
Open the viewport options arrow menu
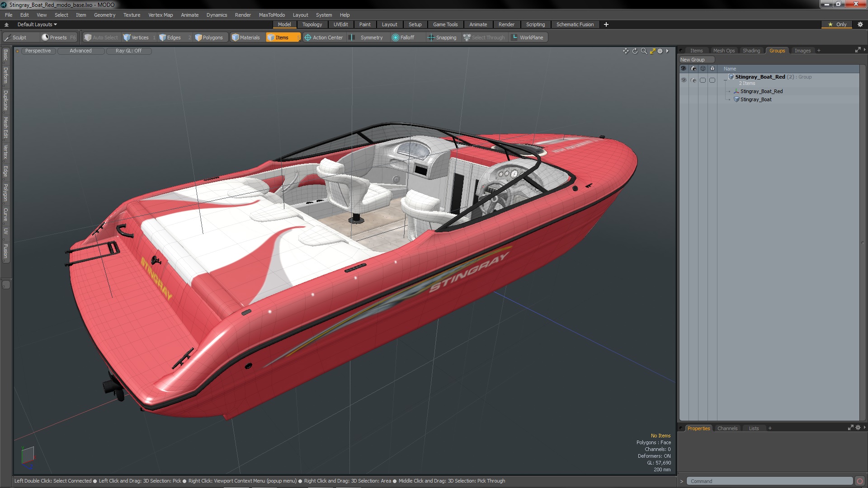[x=667, y=51]
